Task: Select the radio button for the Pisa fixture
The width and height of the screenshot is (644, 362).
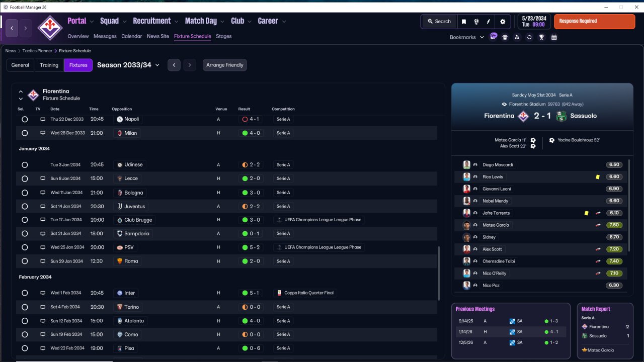Action: click(25, 348)
